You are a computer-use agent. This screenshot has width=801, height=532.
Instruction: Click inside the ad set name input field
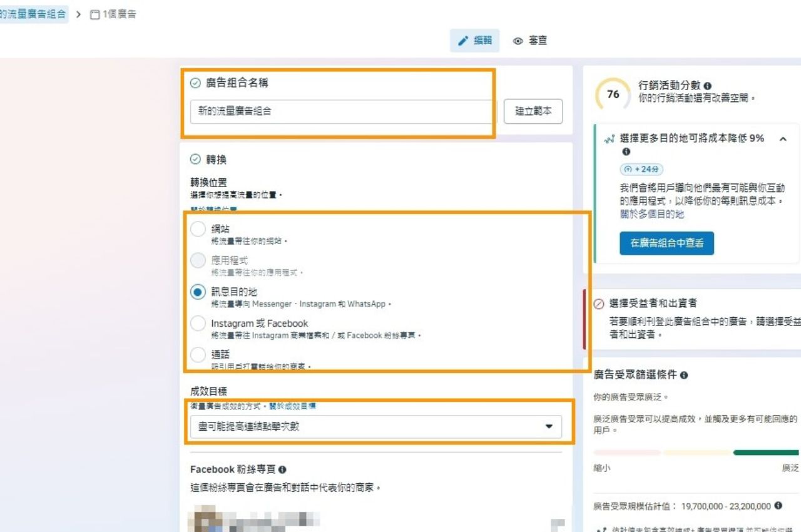[341, 111]
